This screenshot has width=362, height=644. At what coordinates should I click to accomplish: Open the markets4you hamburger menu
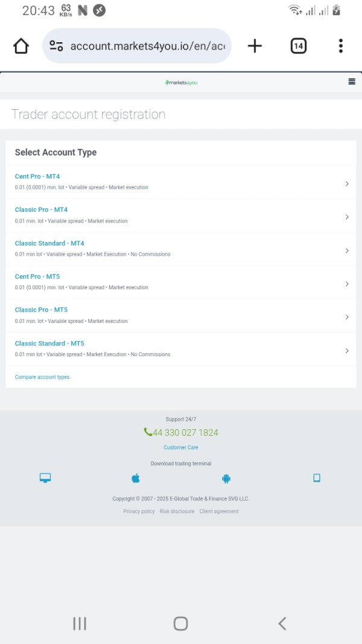click(x=352, y=81)
